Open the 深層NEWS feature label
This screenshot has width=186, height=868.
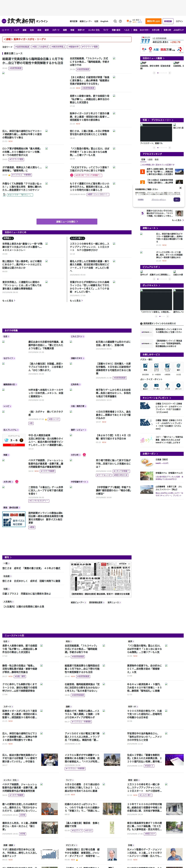click(x=77, y=358)
